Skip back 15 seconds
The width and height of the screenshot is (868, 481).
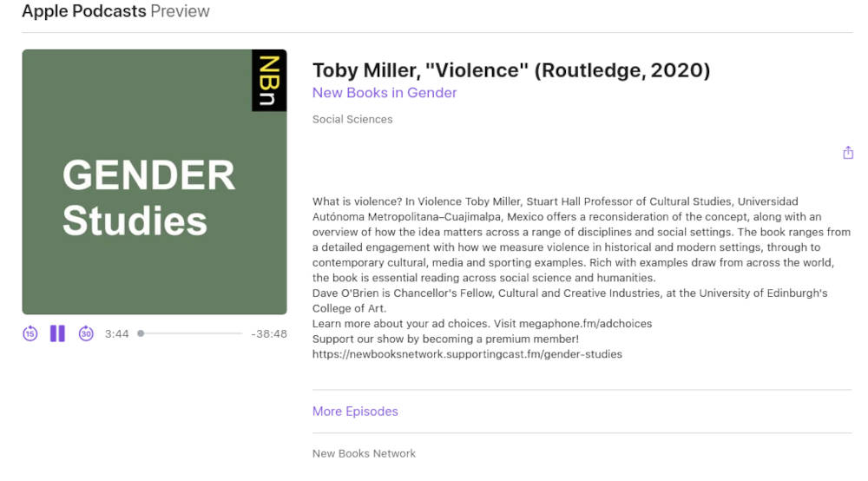point(30,333)
